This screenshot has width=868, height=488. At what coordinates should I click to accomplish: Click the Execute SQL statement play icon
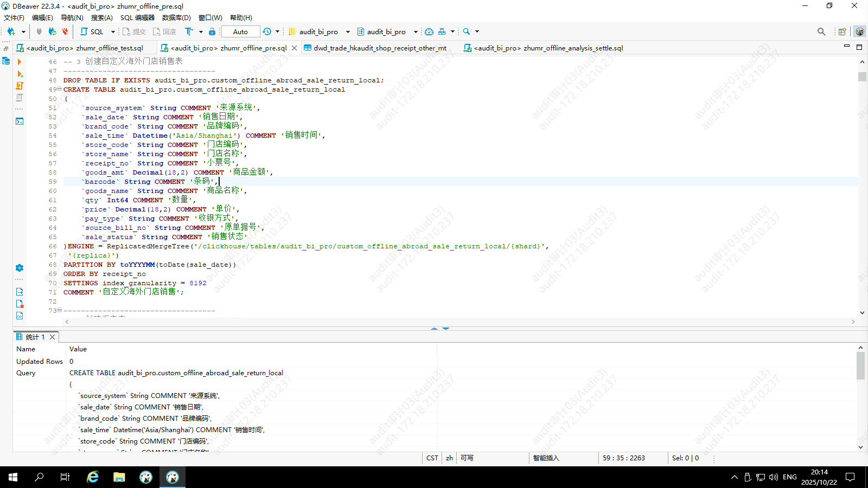[x=20, y=62]
